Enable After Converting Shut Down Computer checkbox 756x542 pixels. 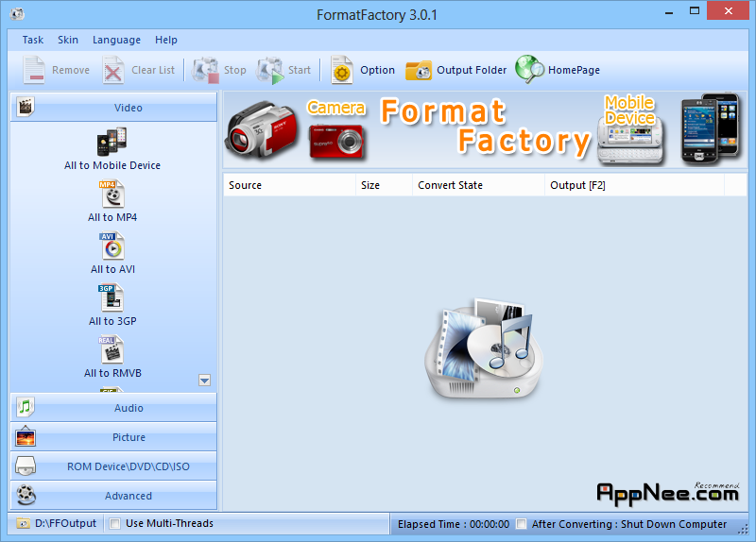point(522,524)
